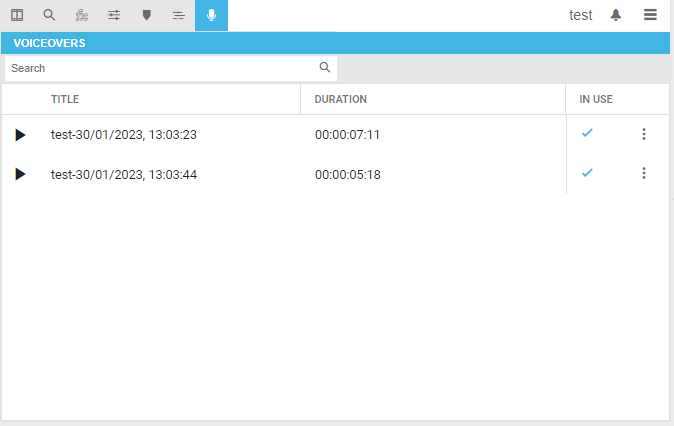Screen dimensions: 674x426
Task: Play the 13:03:23 voiceover
Action: (20, 135)
